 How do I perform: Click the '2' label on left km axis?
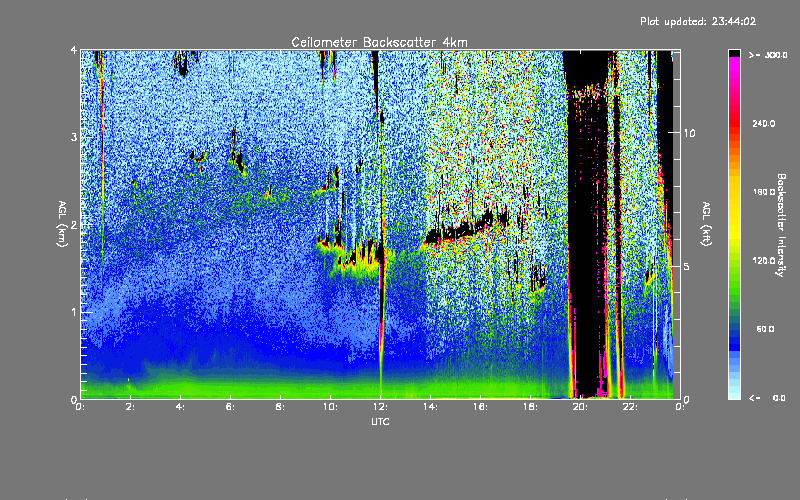(x=74, y=224)
